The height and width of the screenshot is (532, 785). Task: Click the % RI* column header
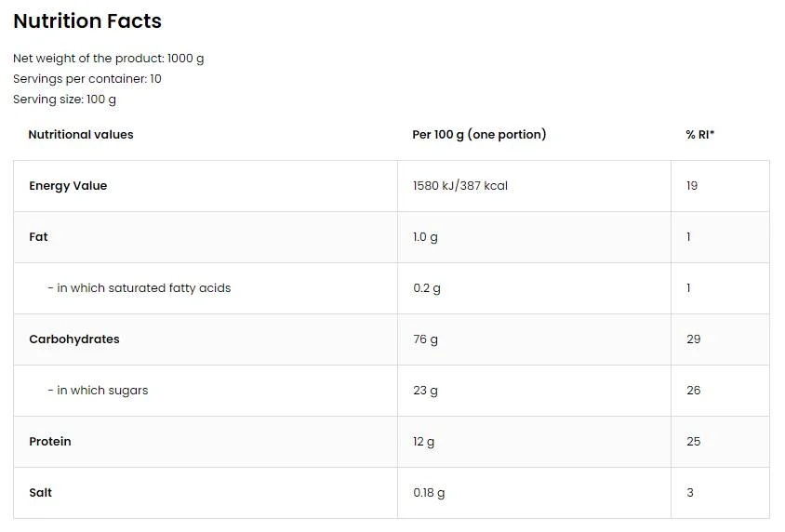(699, 135)
